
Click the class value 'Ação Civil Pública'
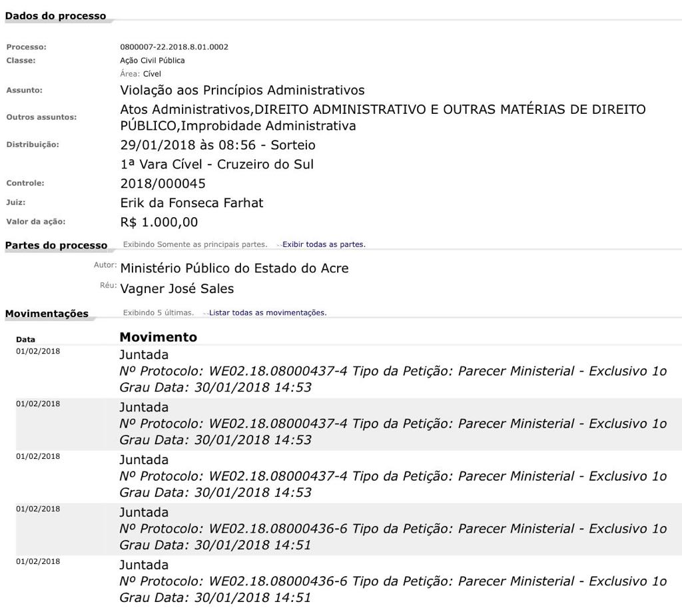152,61
